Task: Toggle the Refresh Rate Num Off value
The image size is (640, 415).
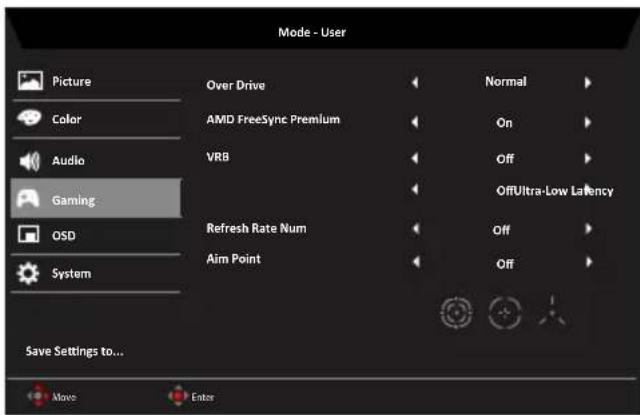Action: (501, 230)
